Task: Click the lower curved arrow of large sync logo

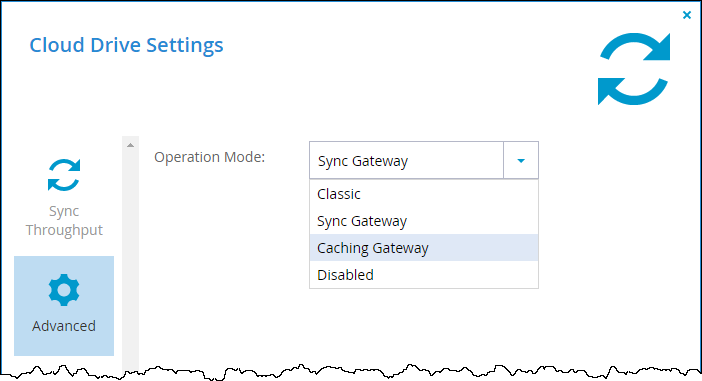Action: 633,91
